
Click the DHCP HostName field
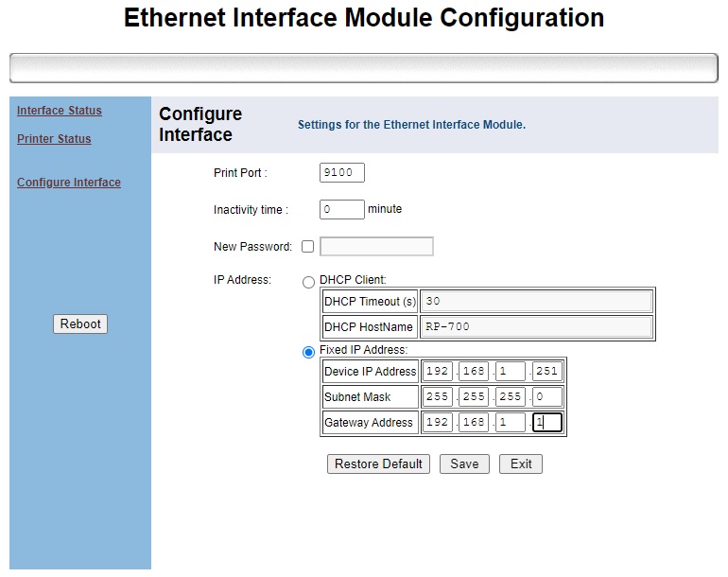pos(536,327)
